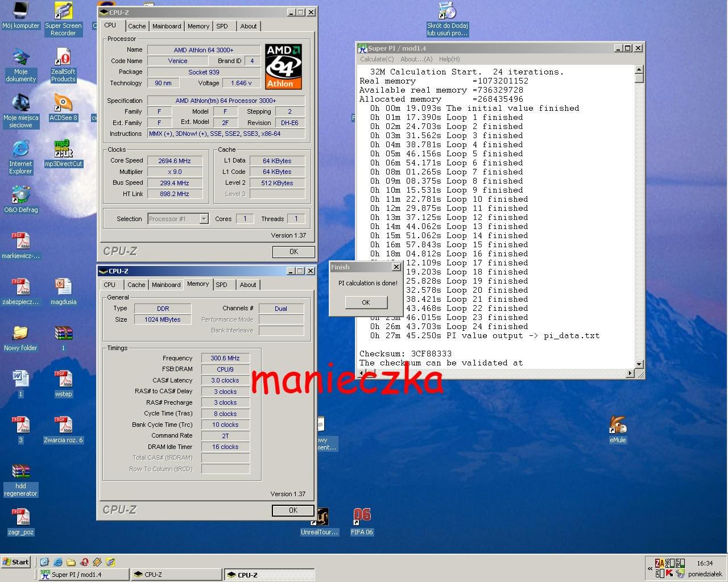
Task: Select the Skrót do Dodaj lub usuń shortcut
Action: point(448,19)
